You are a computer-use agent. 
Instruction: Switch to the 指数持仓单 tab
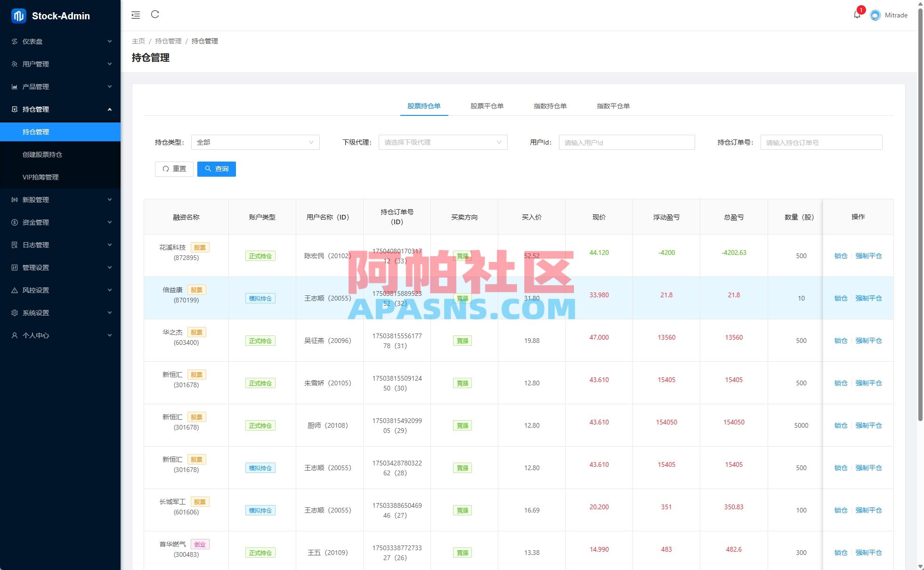tap(550, 106)
